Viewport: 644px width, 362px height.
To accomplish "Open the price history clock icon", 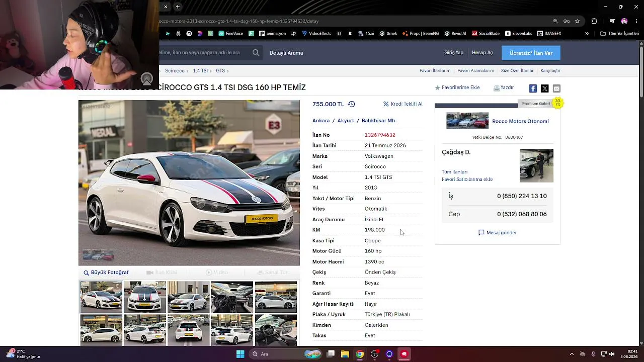I will point(351,104).
